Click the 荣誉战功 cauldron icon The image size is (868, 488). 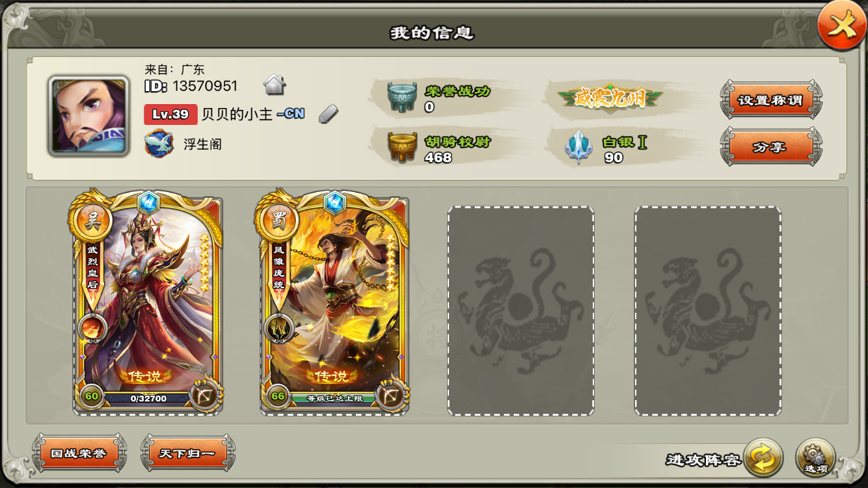(402, 98)
